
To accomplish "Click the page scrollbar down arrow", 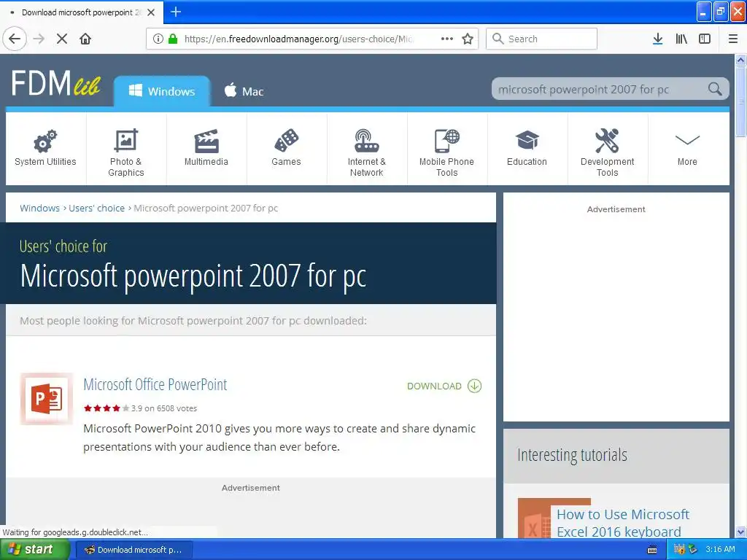I will tap(740, 532).
